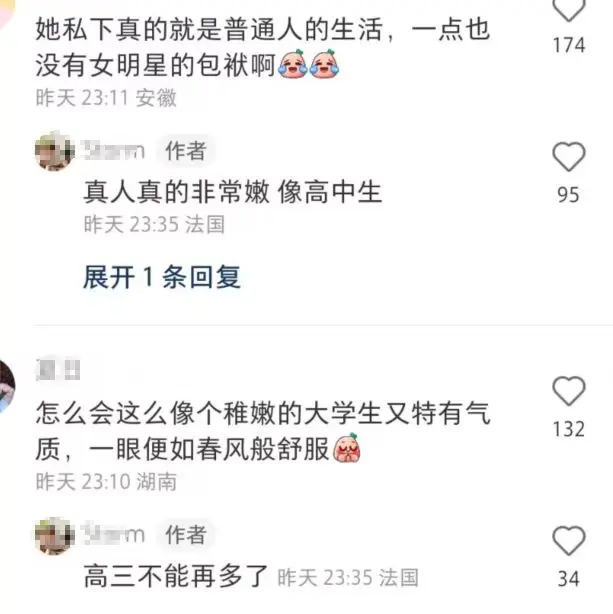Like the author reply with 95 likes
613x614 pixels.
pos(569,157)
